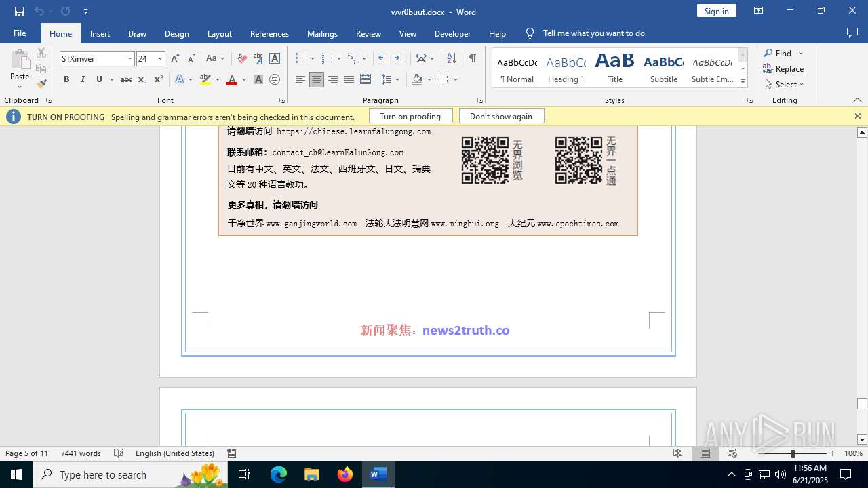Toggle Align Left
Image resolution: width=868 pixels, height=488 pixels.
[x=300, y=79]
